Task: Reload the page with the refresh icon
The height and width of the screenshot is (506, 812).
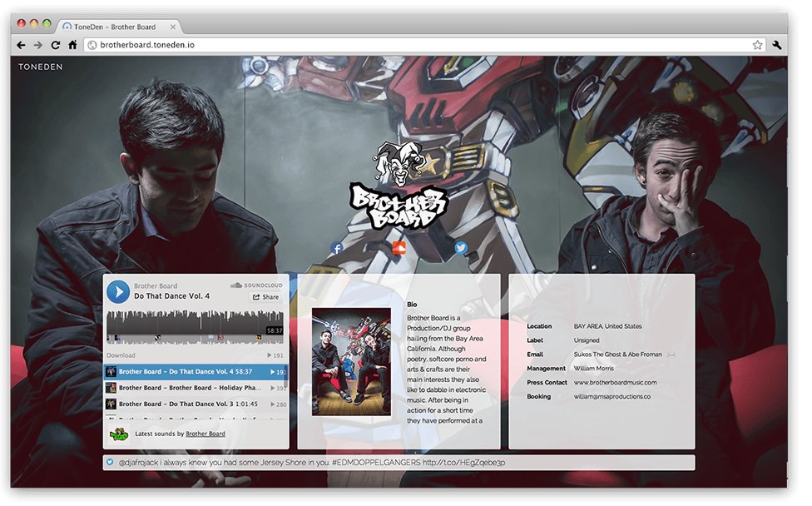Action: [56, 45]
